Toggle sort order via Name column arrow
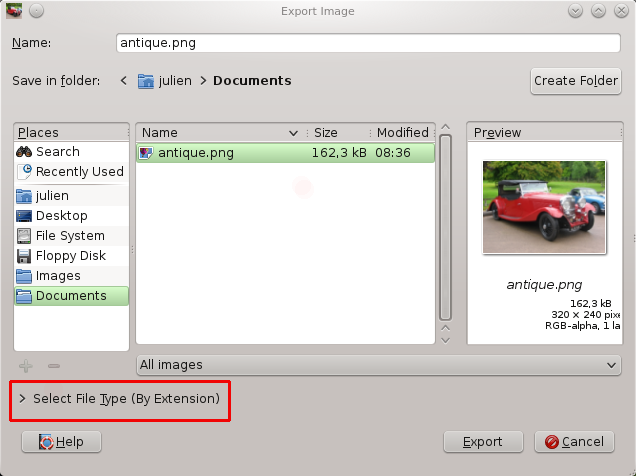This screenshot has width=636, height=476. click(293, 133)
